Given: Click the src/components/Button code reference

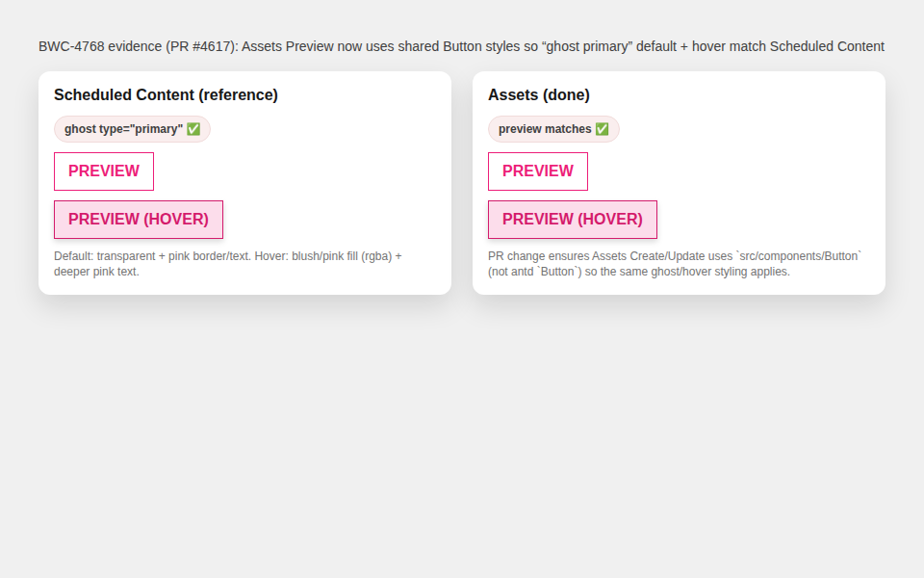Looking at the screenshot, I should (x=799, y=256).
